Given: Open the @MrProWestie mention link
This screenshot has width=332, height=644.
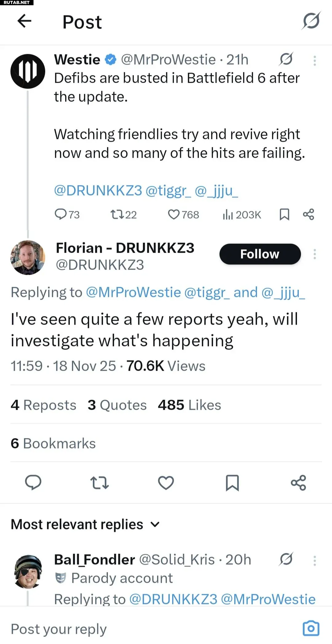Looking at the screenshot, I should click(133, 292).
